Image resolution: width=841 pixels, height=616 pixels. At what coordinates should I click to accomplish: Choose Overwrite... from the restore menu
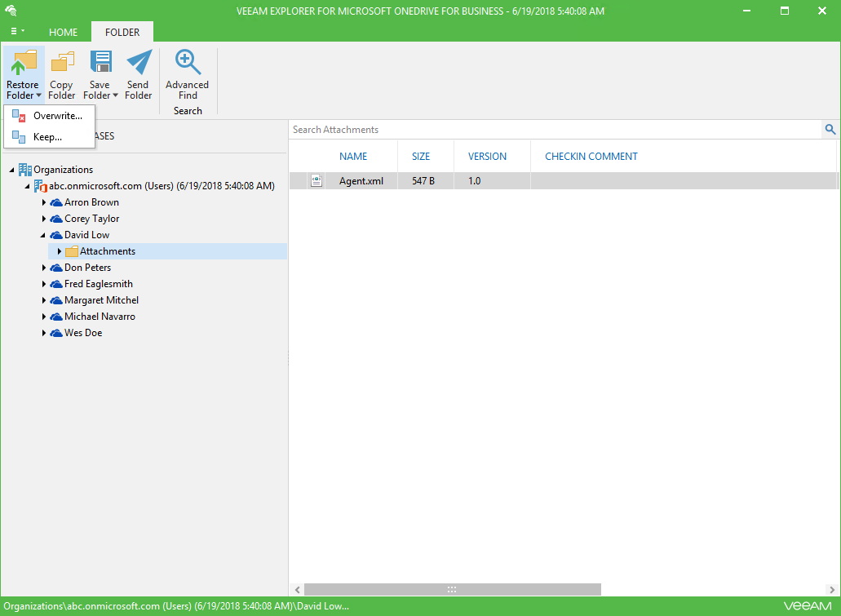pos(49,116)
